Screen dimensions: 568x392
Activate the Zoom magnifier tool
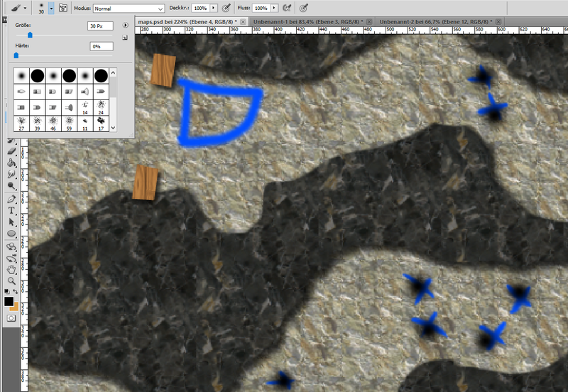(x=11, y=281)
